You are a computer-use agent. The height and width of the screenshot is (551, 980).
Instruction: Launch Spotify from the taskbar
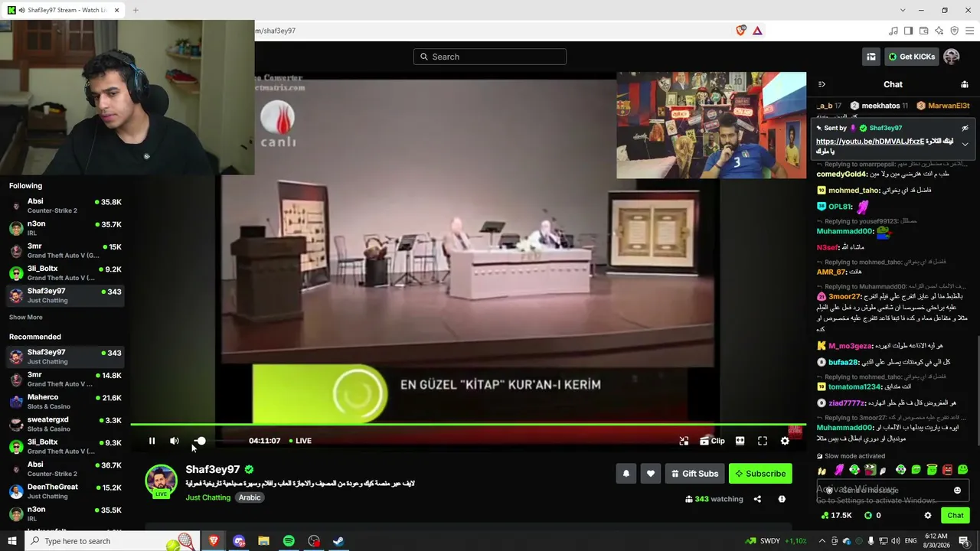tap(289, 541)
